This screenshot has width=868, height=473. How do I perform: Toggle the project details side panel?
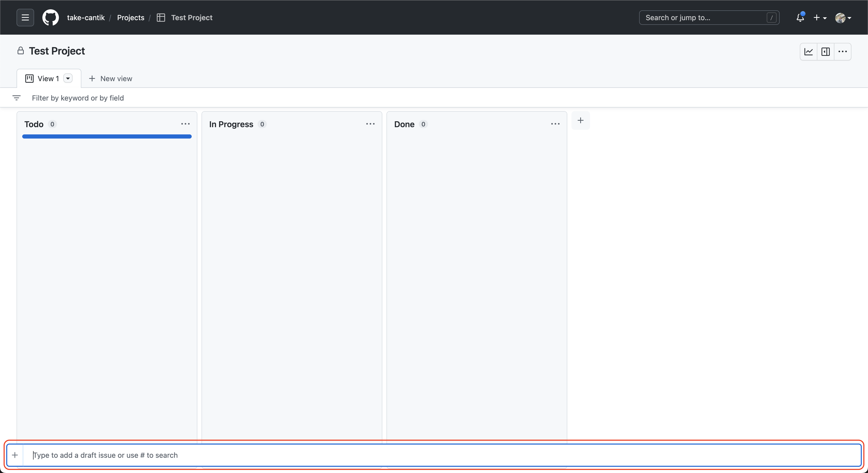pyautogui.click(x=826, y=52)
